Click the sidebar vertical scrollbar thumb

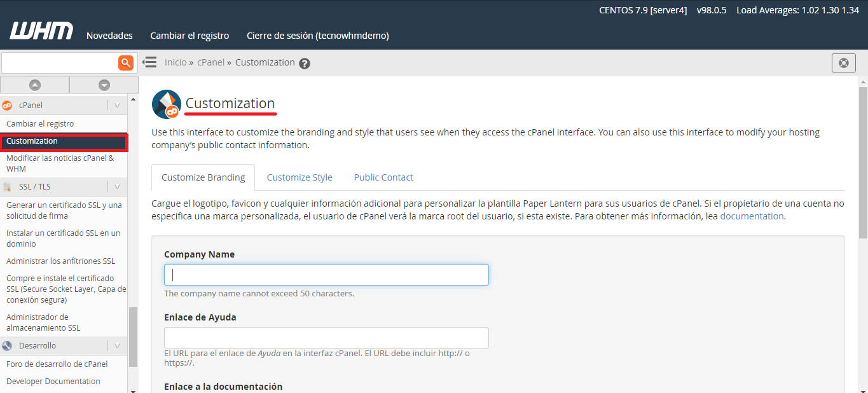(x=133, y=337)
